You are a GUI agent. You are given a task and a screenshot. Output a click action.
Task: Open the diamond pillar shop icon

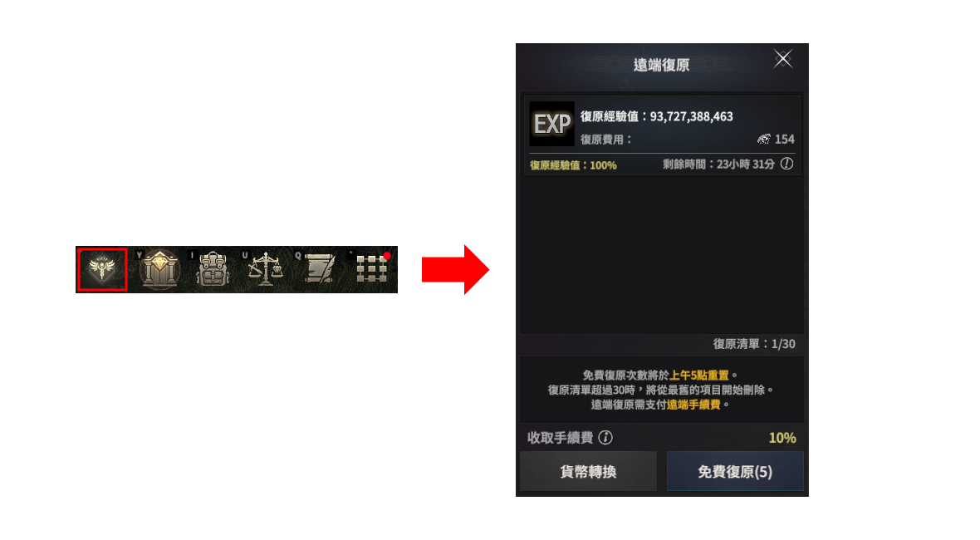tap(160, 269)
